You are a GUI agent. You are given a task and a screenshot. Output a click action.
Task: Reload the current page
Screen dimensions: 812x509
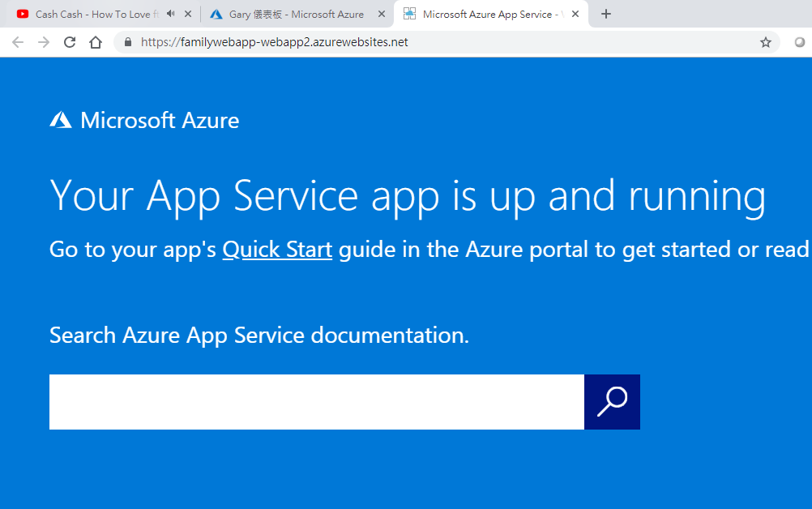(x=70, y=42)
